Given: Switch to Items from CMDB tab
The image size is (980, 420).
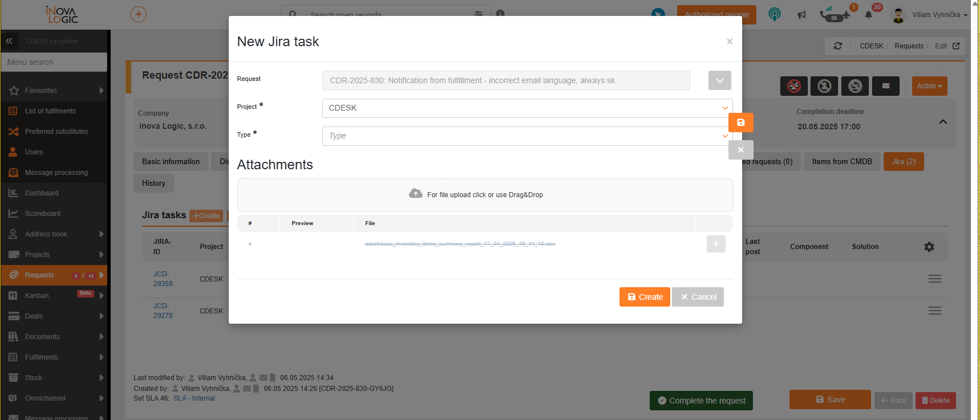Looking at the screenshot, I should (x=842, y=162).
